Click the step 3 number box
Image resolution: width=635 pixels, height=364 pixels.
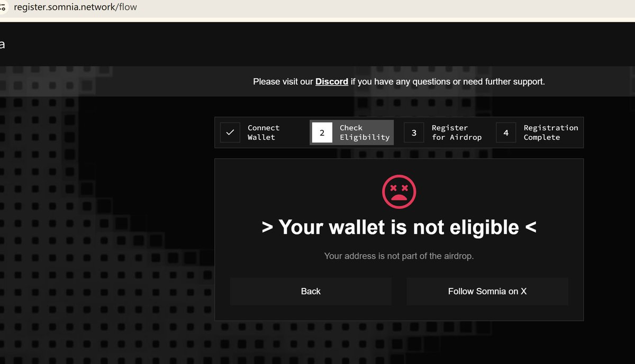(x=414, y=132)
